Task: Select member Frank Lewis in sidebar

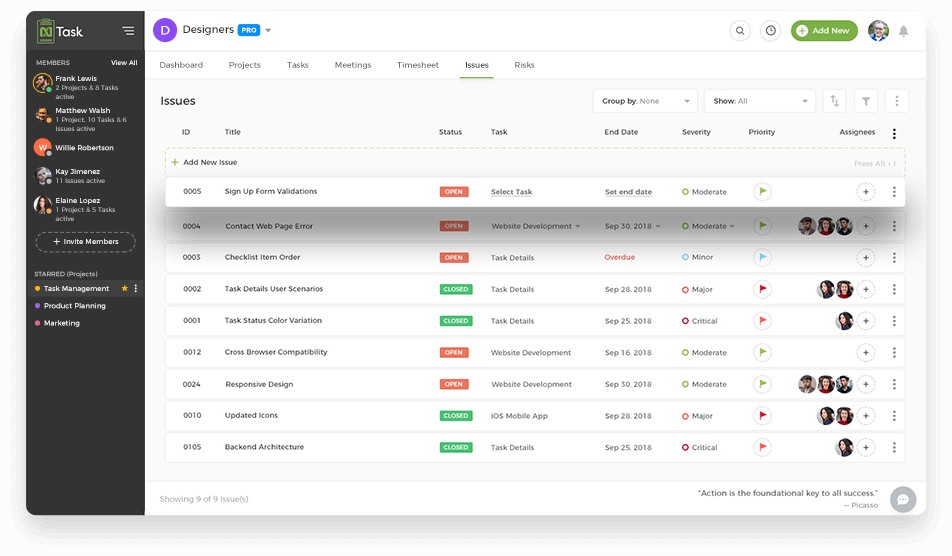Action: point(86,87)
